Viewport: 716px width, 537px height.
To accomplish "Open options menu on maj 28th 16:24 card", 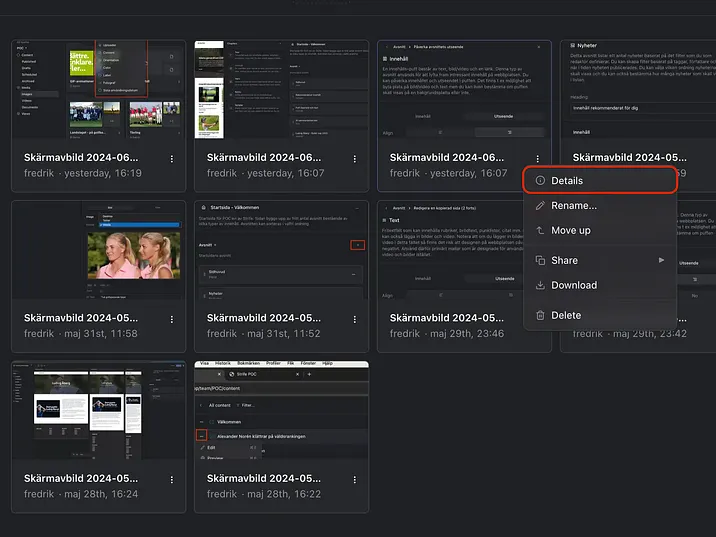I will tap(172, 479).
